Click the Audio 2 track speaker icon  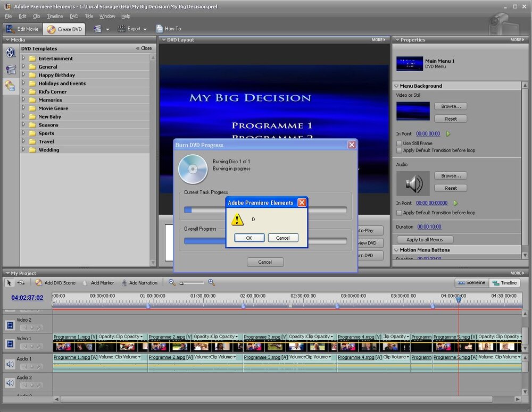point(10,383)
